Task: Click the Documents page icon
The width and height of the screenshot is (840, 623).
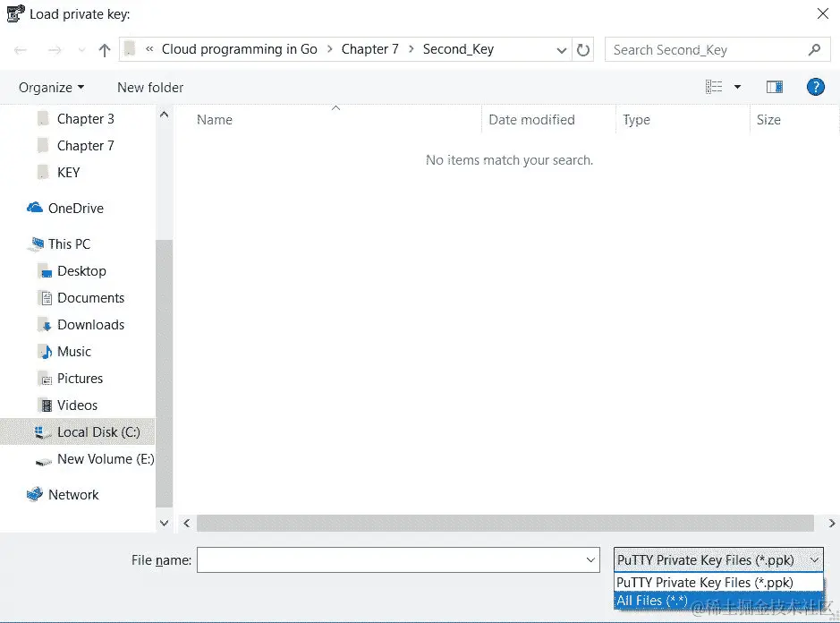Action: [x=47, y=298]
